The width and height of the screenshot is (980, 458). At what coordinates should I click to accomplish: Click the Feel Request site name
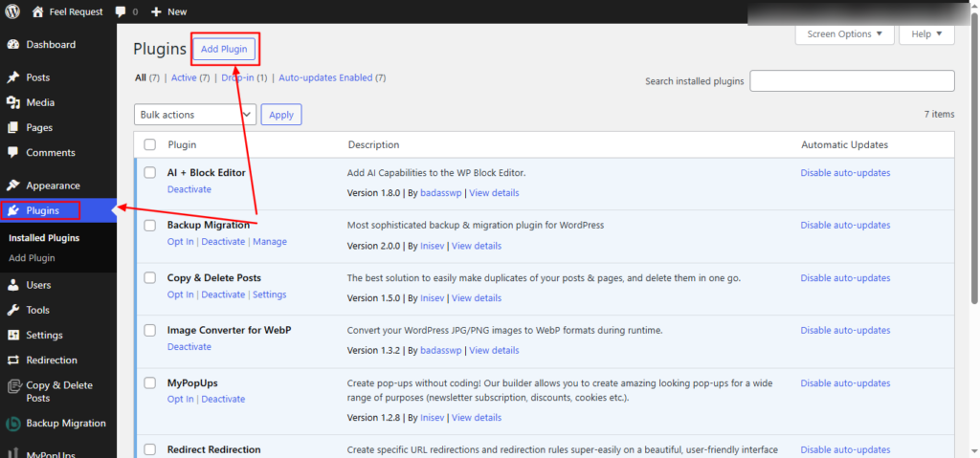pos(75,11)
